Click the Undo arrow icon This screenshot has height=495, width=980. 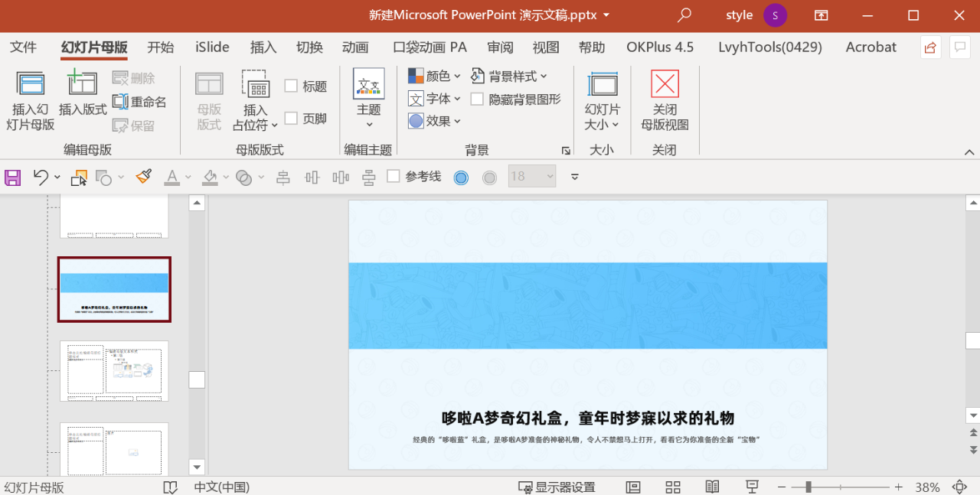click(x=41, y=177)
